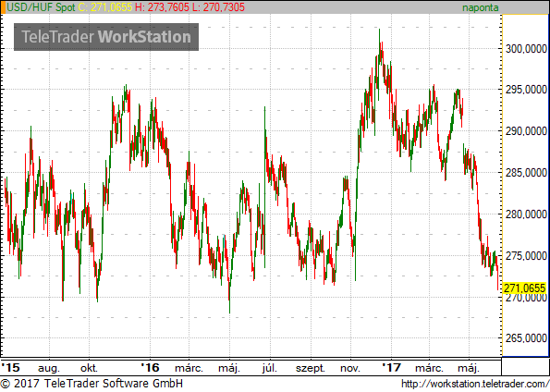550x392 pixels.
Task: Click the júl. month label on axis
Action: click(x=270, y=368)
